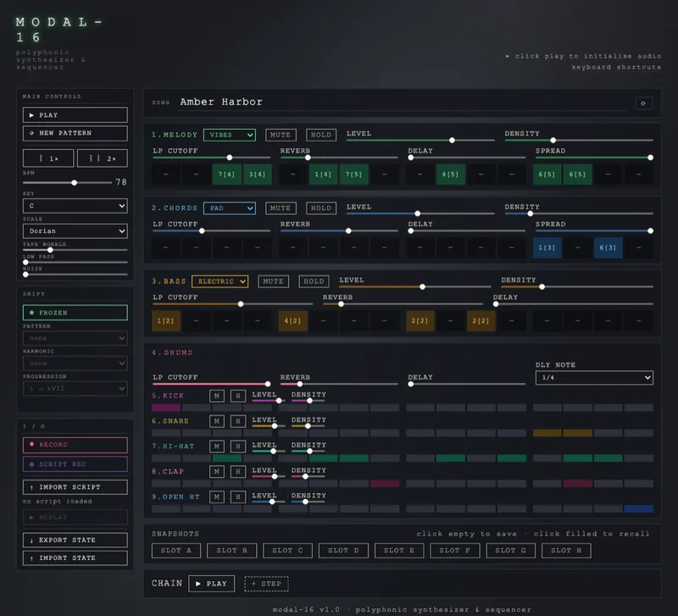The image size is (678, 616).
Task: Click Export State
Action: (x=75, y=540)
